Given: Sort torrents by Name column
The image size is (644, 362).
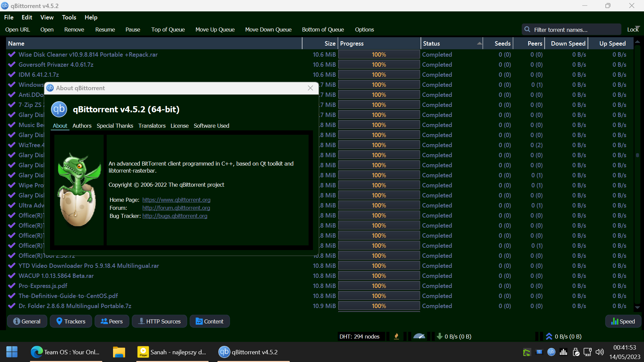Looking at the screenshot, I should [x=154, y=44].
